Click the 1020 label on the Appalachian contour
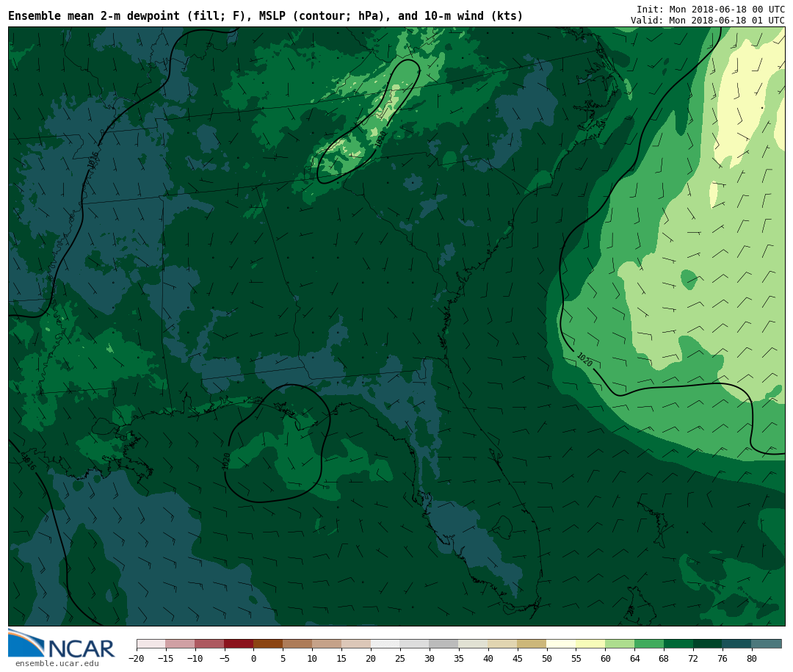This screenshot has height=672, width=793. coord(380,139)
